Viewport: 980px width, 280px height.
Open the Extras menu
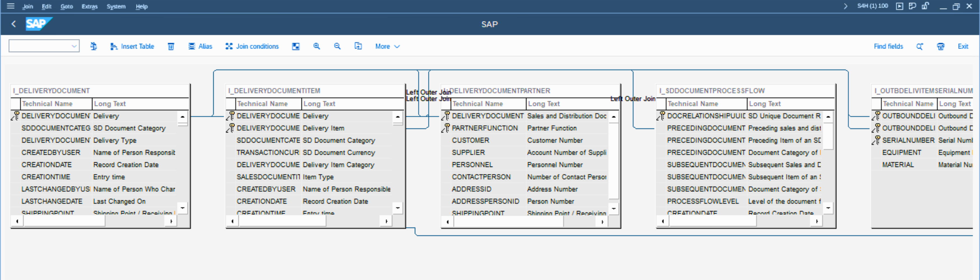(x=89, y=6)
